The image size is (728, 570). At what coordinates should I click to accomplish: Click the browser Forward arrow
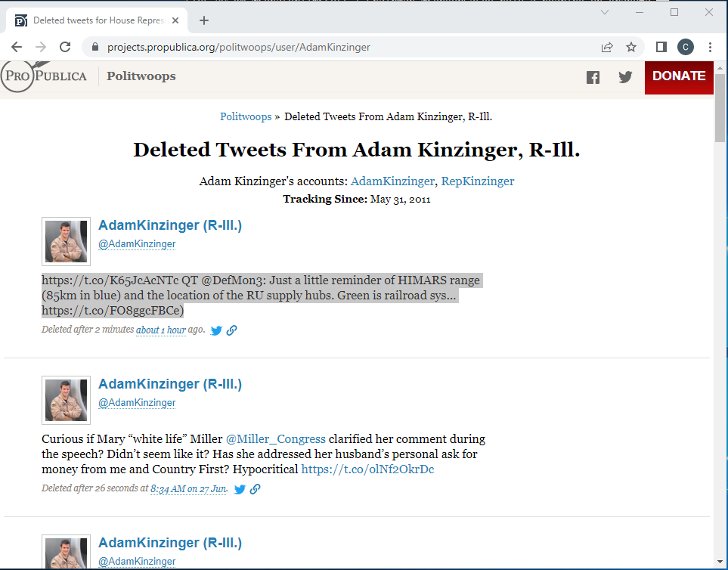(x=41, y=47)
